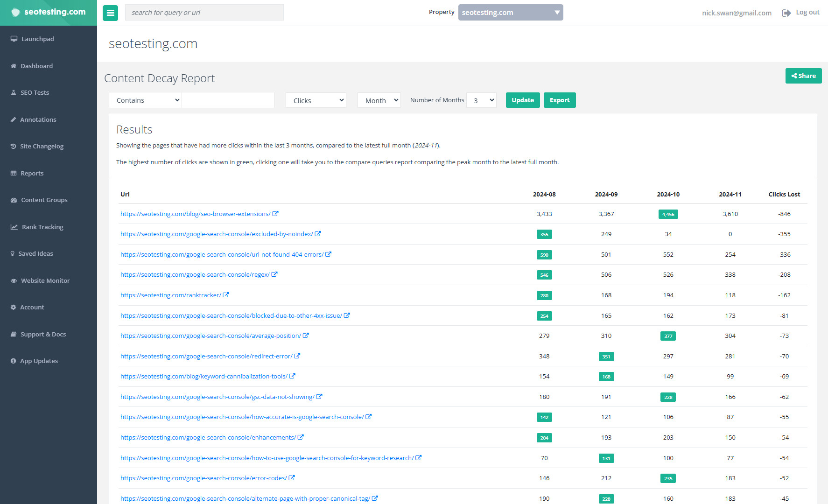Open the alternate-page-with-proper-canonical-tag URL link
This screenshot has height=504, width=828.
pyautogui.click(x=246, y=498)
